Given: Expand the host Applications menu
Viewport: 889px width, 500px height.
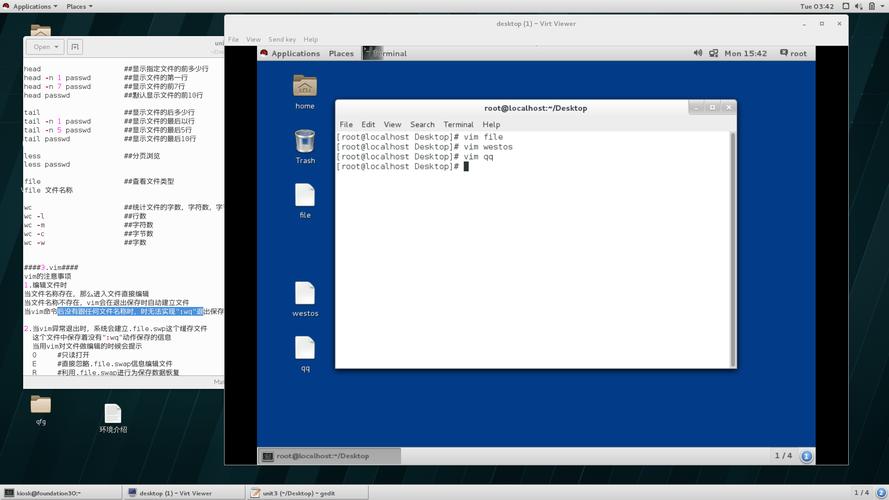Looking at the screenshot, I should (x=32, y=6).
